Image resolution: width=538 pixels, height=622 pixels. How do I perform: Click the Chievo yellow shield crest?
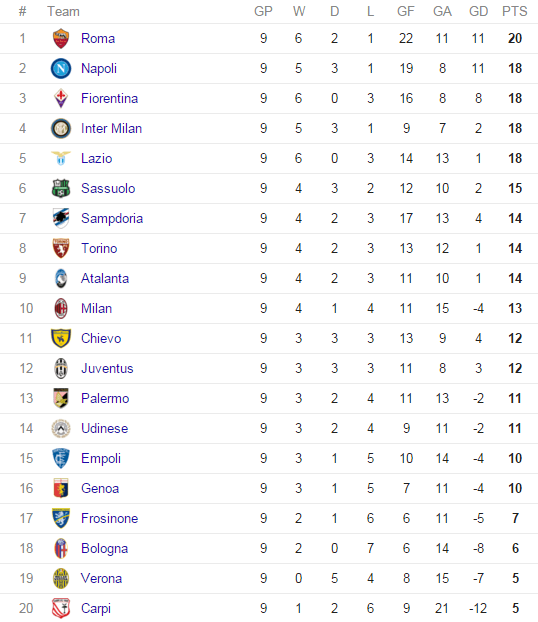[61, 338]
